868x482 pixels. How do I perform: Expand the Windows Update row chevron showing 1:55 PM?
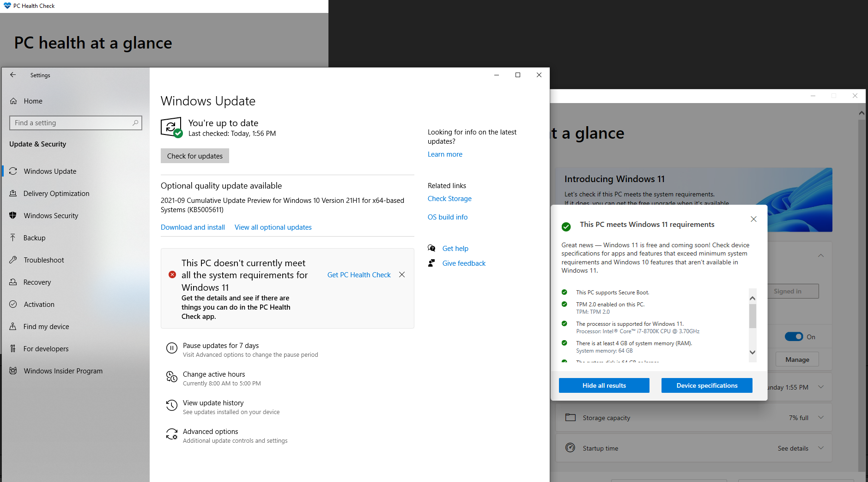point(821,387)
